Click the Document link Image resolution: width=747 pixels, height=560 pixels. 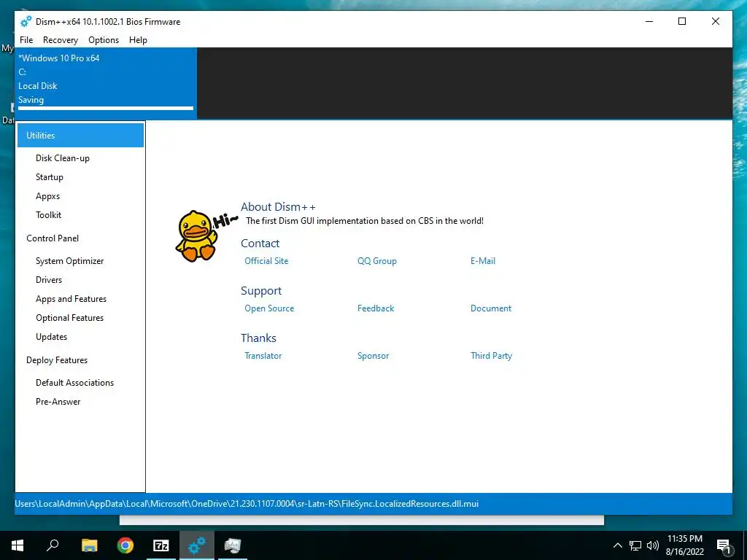point(491,308)
